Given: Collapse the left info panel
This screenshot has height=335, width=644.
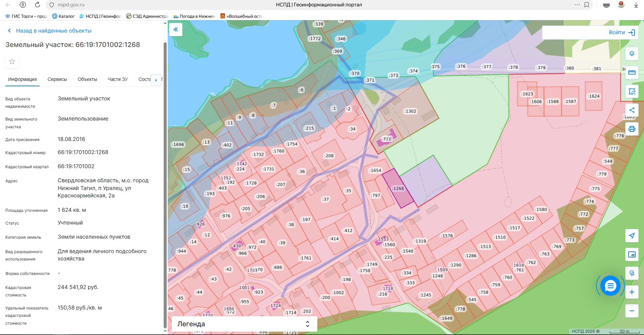Looking at the screenshot, I should pyautogui.click(x=176, y=30).
